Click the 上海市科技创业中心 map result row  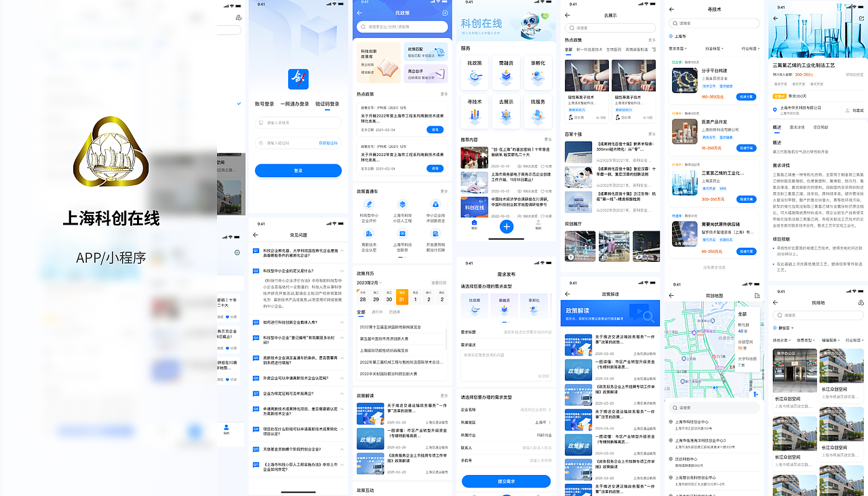(713, 424)
